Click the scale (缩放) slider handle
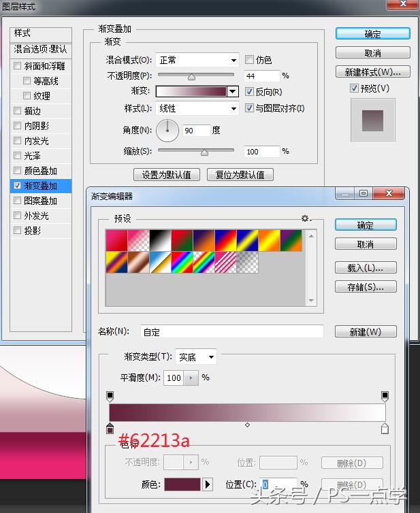 (205, 152)
